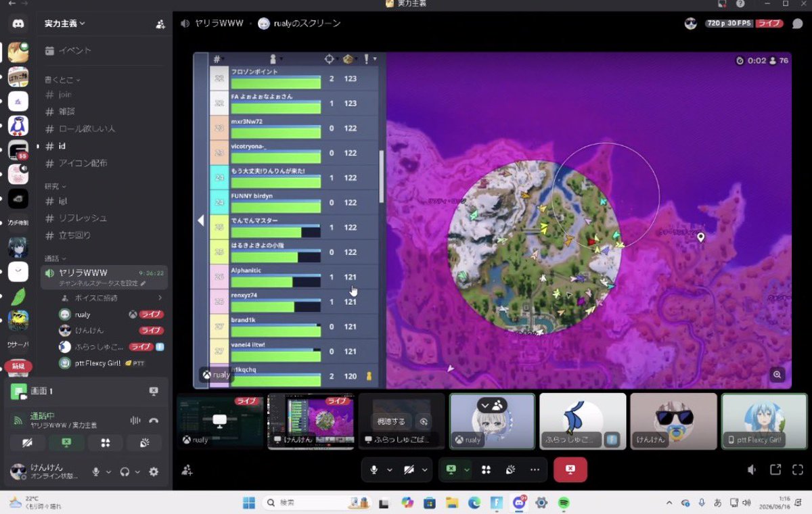Toggle camera in the voice panel
The width and height of the screenshot is (812, 514).
coord(28,443)
